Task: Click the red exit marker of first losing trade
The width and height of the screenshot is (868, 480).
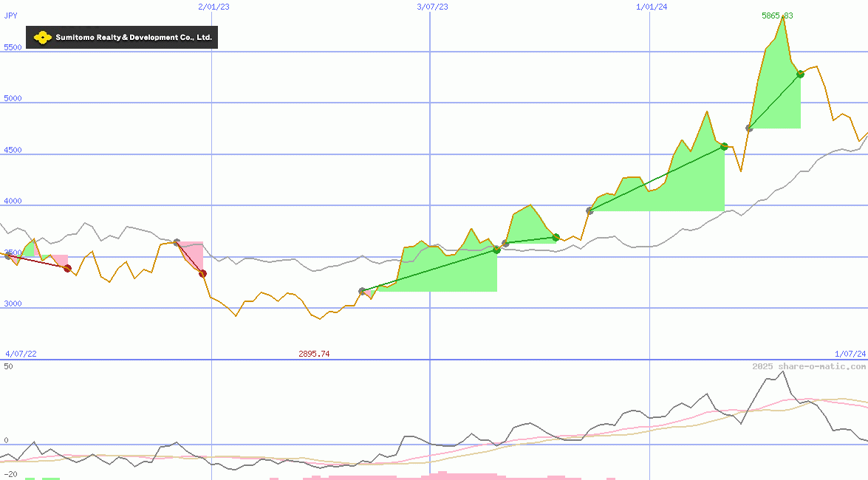Action: [x=67, y=269]
